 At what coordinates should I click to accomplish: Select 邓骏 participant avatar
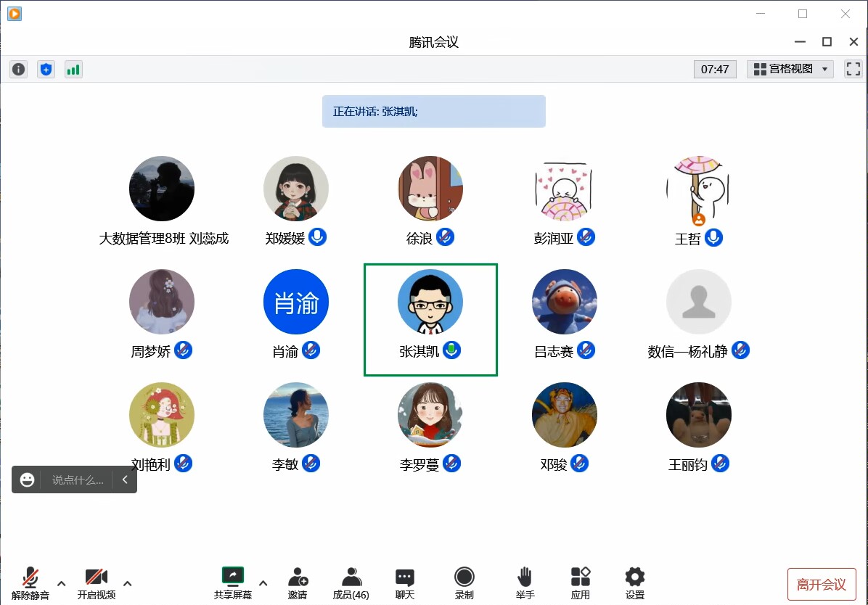click(564, 415)
